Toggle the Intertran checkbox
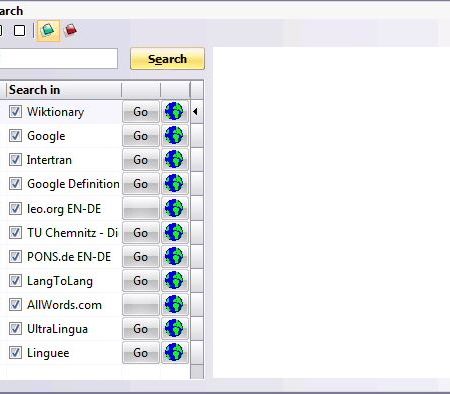Image resolution: width=450 pixels, height=394 pixels. pos(15,160)
